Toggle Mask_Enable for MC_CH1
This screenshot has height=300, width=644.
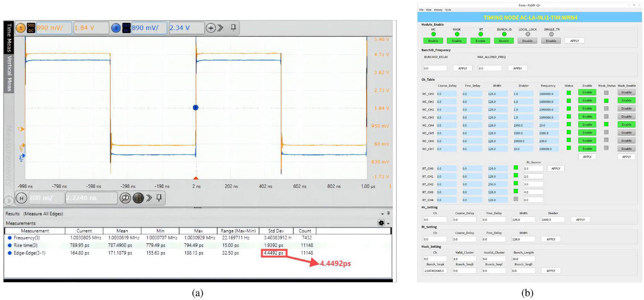tap(626, 101)
